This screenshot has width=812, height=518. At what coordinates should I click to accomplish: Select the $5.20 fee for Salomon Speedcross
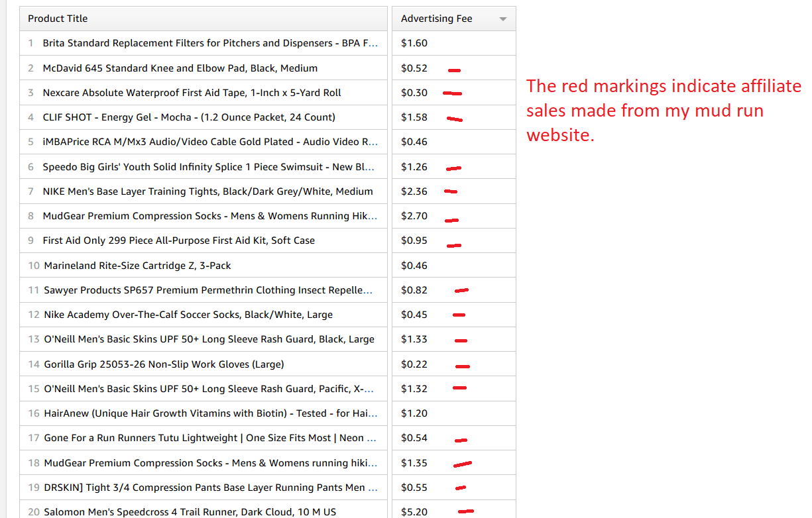[x=414, y=512]
